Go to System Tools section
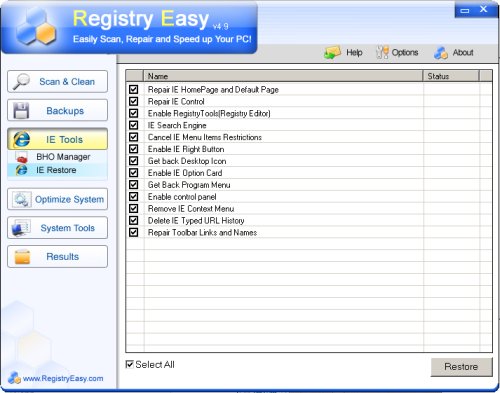Image resolution: width=500 pixels, height=393 pixels. [x=57, y=228]
